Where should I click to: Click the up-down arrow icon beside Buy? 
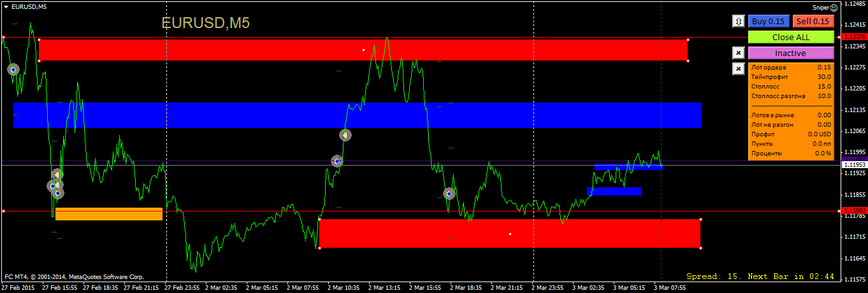click(x=738, y=21)
